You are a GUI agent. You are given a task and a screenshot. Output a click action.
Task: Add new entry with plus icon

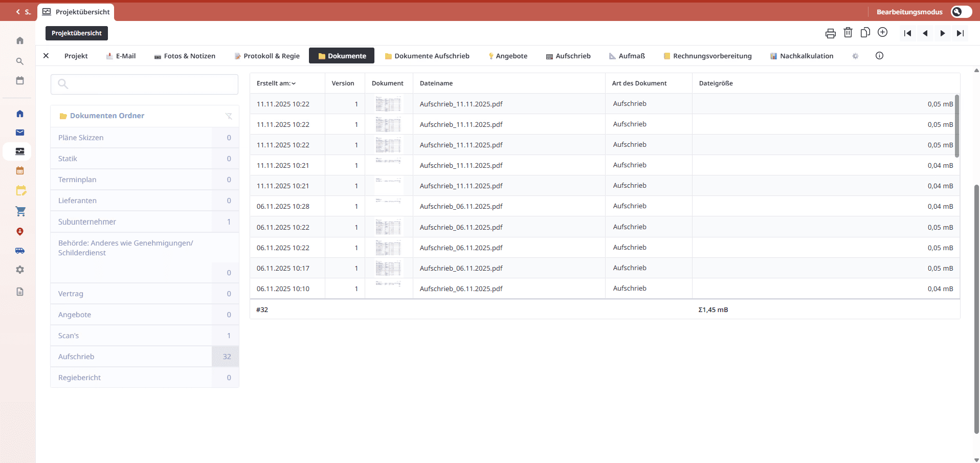tap(883, 32)
